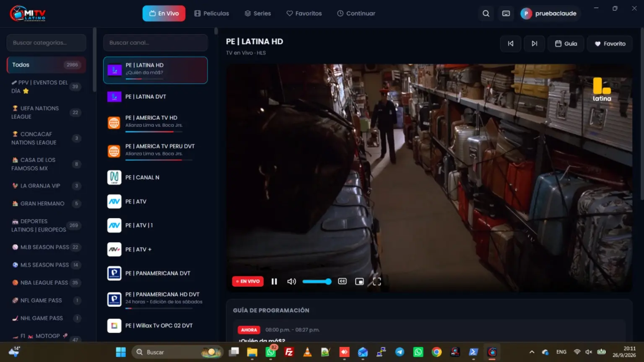Skip to the next channel
This screenshot has height=362, width=644.
tap(534, 44)
